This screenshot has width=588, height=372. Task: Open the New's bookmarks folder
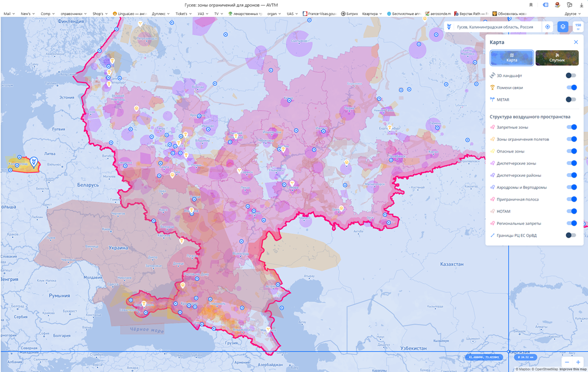click(x=27, y=13)
